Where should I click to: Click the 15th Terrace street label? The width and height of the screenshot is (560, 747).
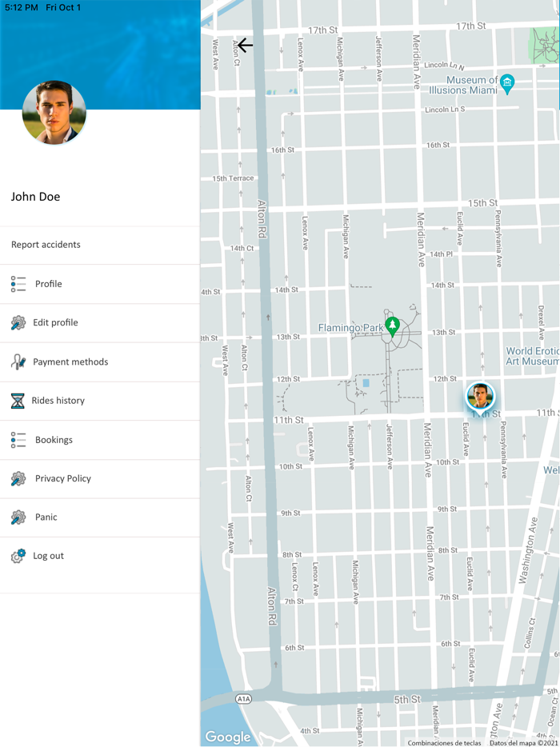233,178
